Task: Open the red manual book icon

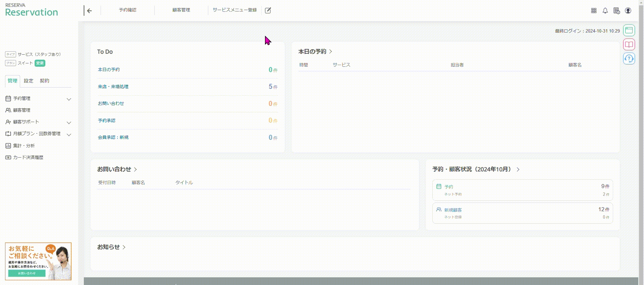Action: (629, 44)
